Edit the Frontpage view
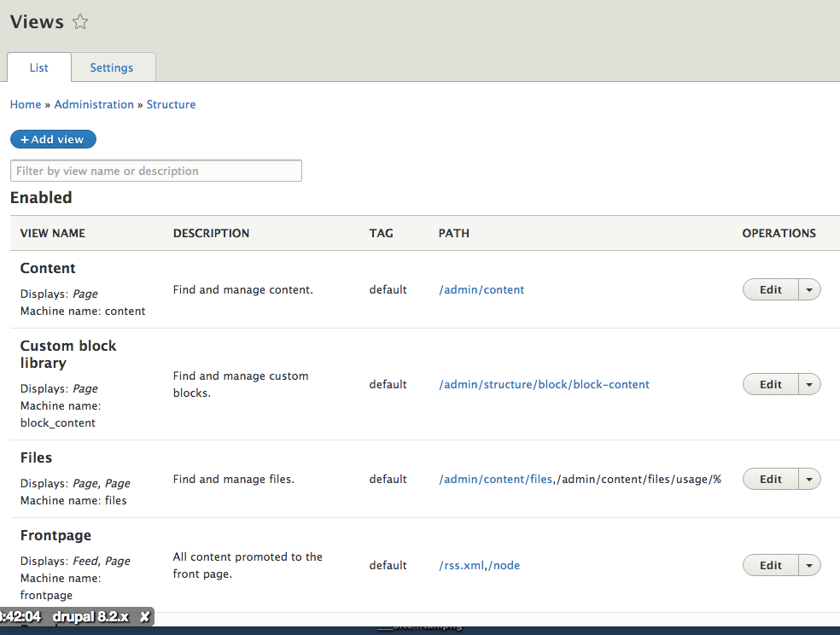The width and height of the screenshot is (840, 635). [770, 565]
